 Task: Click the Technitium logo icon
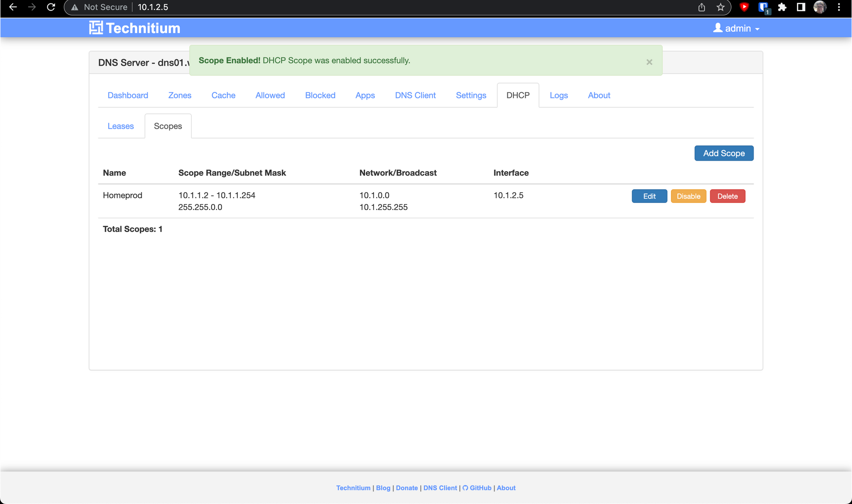click(x=96, y=28)
